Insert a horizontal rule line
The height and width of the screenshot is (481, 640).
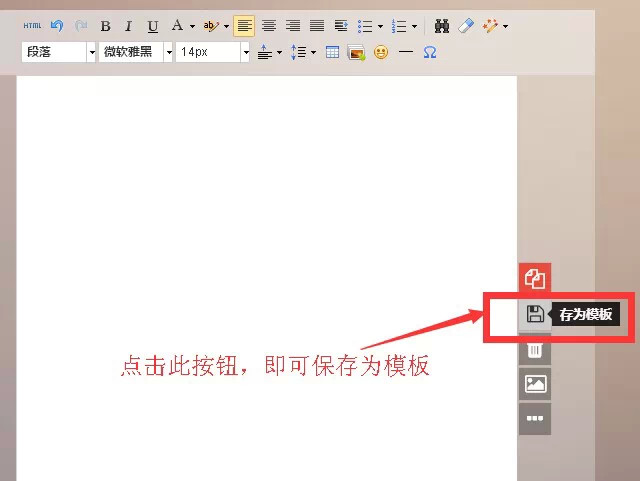pos(406,52)
